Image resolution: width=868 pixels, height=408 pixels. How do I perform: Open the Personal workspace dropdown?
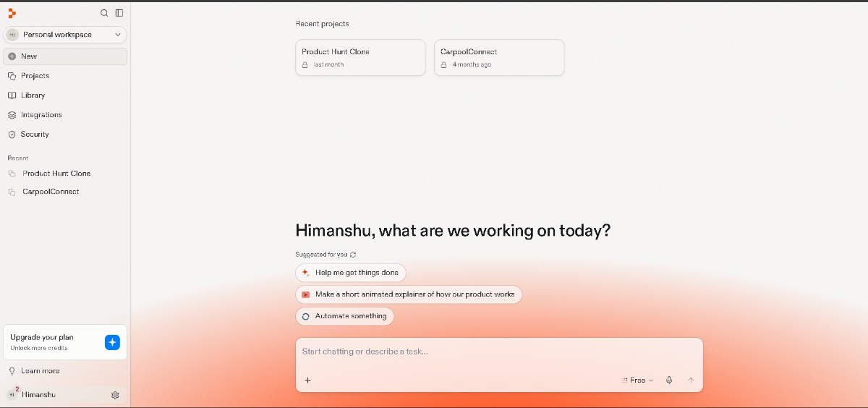click(x=65, y=35)
